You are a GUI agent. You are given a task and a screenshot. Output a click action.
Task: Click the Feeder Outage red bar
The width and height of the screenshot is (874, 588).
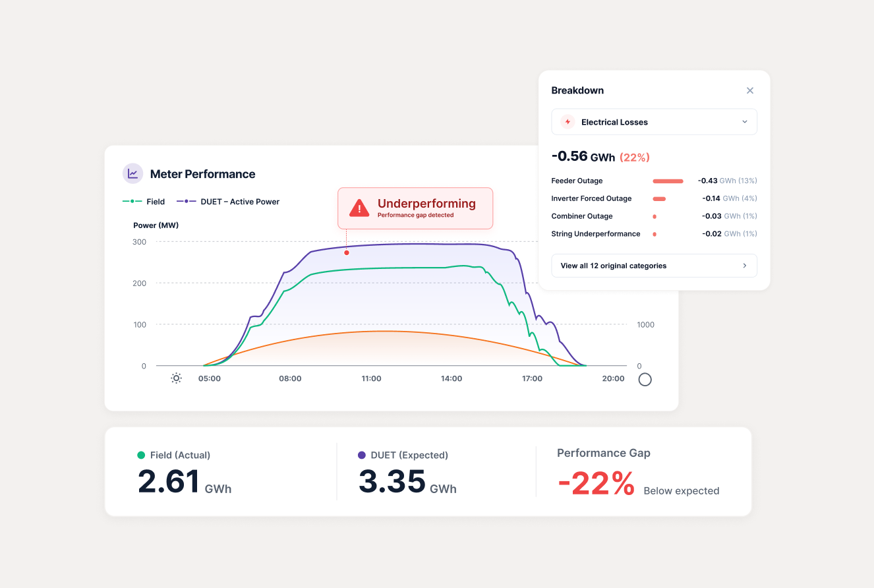click(668, 181)
